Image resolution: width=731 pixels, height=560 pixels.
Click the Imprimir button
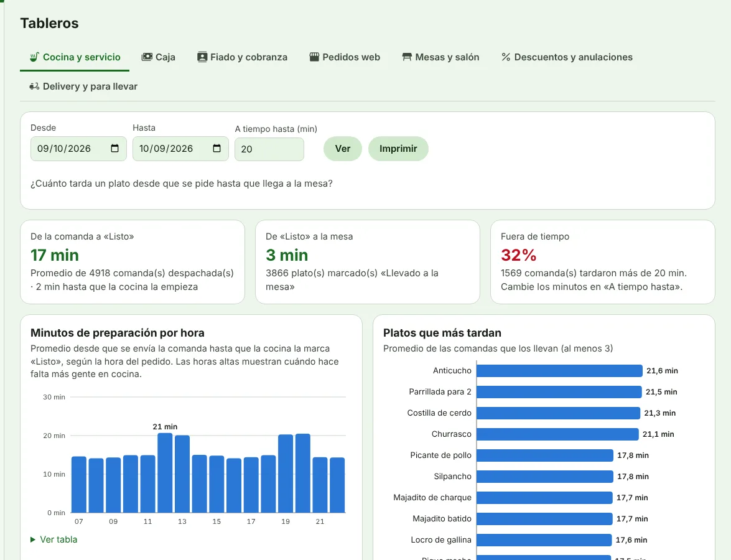pos(398,149)
